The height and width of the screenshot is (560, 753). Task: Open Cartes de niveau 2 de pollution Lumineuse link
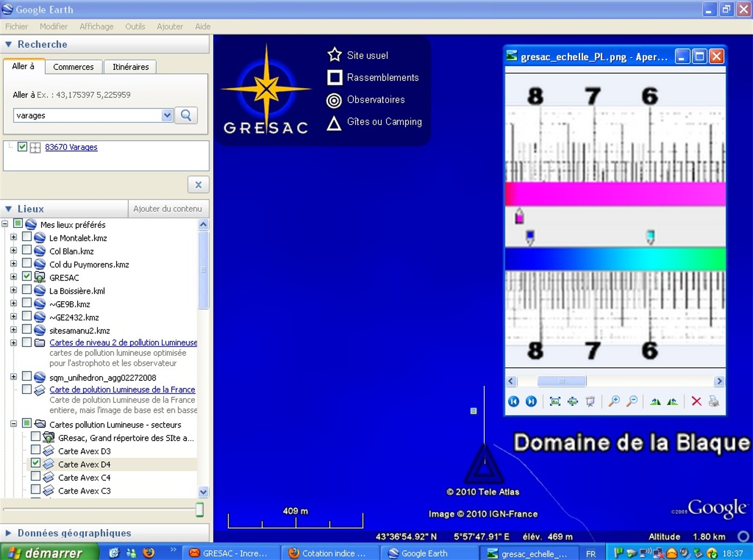click(123, 342)
